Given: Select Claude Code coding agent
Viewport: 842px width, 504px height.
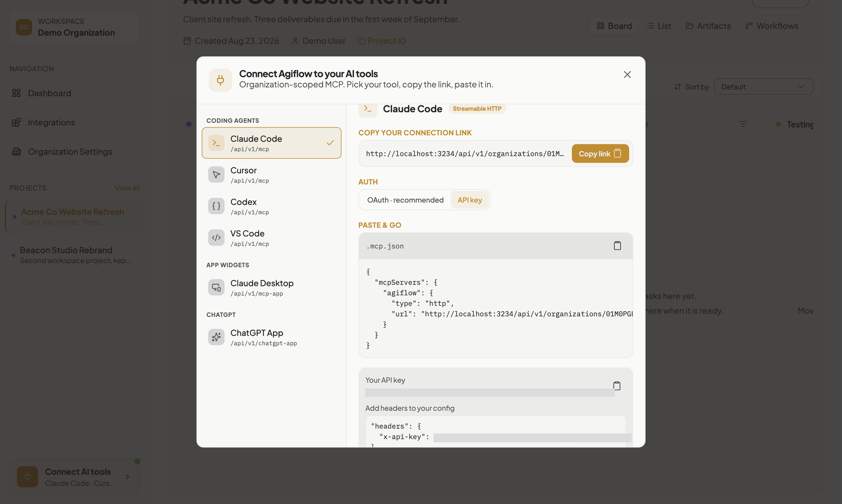Looking at the screenshot, I should pos(271,143).
